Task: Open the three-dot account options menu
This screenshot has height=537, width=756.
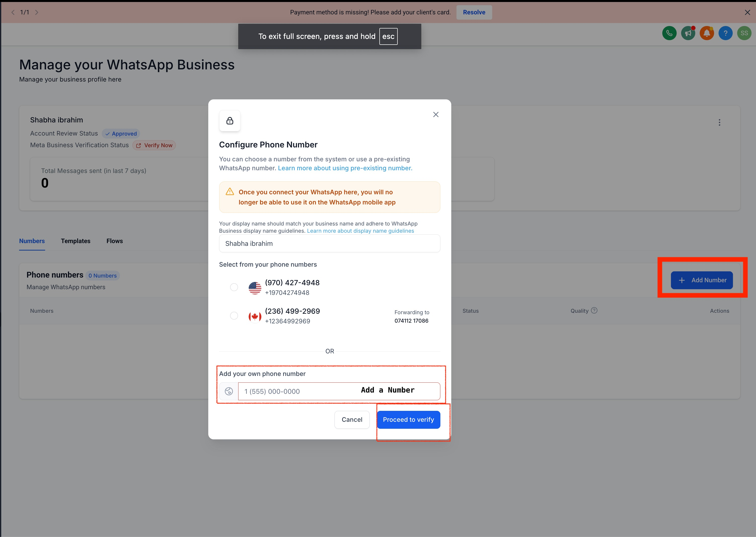Action: click(x=719, y=122)
